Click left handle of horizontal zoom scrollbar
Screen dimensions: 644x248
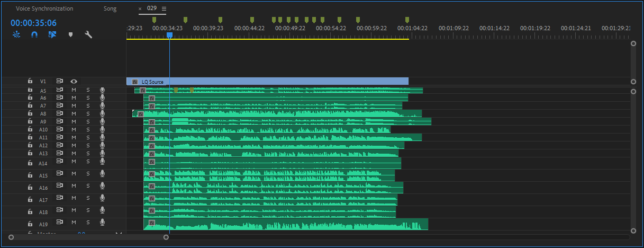coord(11,237)
